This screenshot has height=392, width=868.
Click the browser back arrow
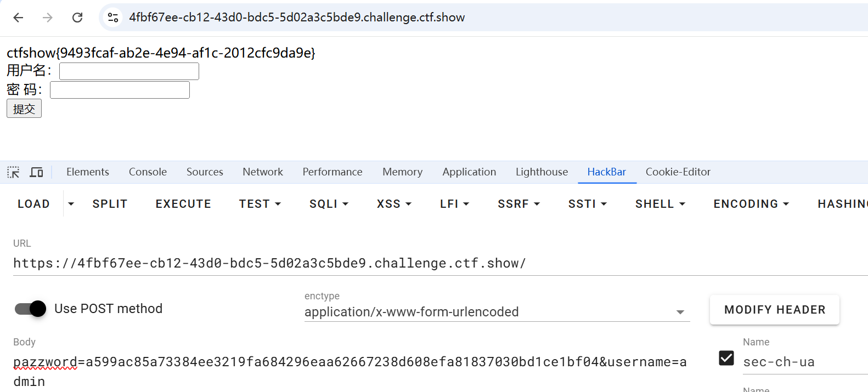[x=18, y=18]
